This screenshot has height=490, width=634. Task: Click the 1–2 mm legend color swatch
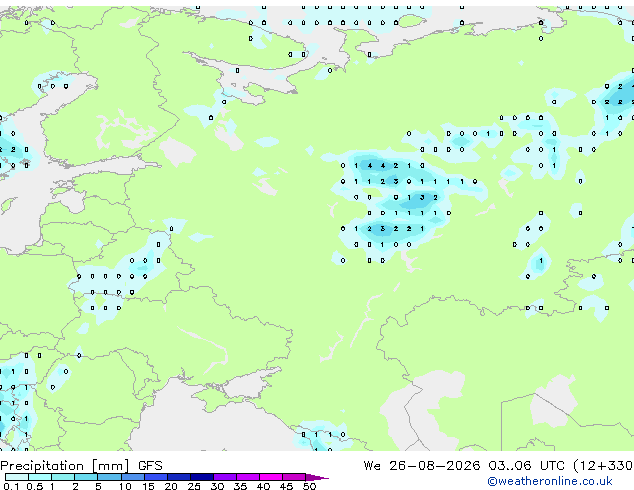(63, 477)
